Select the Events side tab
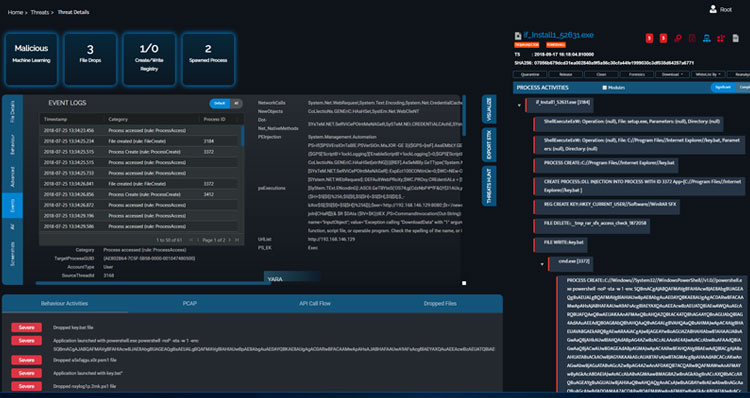Screen dimensions: 750x398 coord(12,206)
